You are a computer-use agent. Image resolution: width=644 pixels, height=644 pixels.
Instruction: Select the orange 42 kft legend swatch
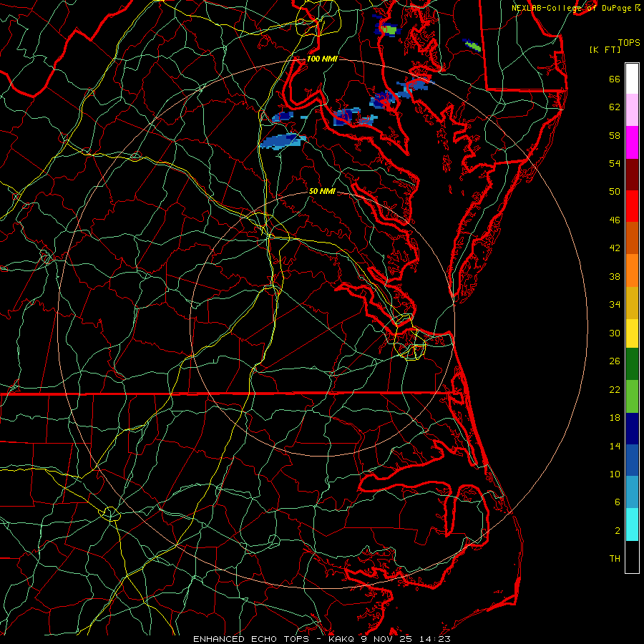pos(632,270)
